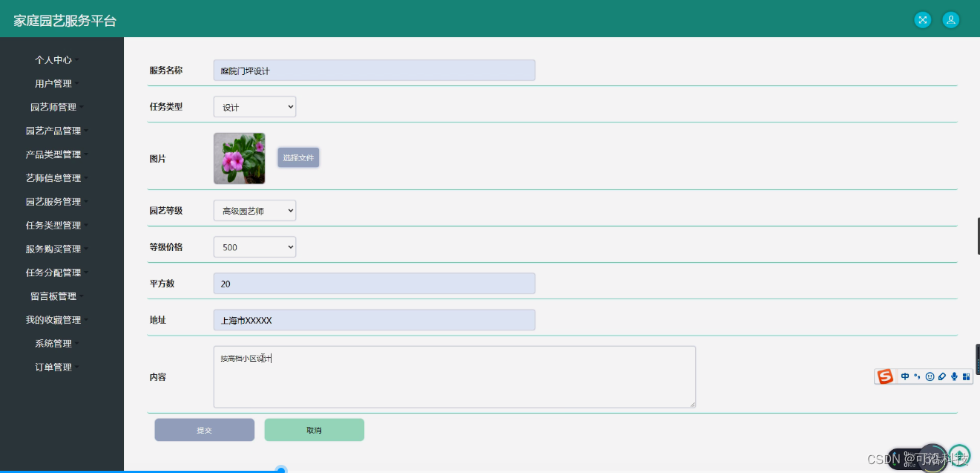Click uploaded flower image thumbnail
This screenshot has width=980, height=473.
point(240,158)
